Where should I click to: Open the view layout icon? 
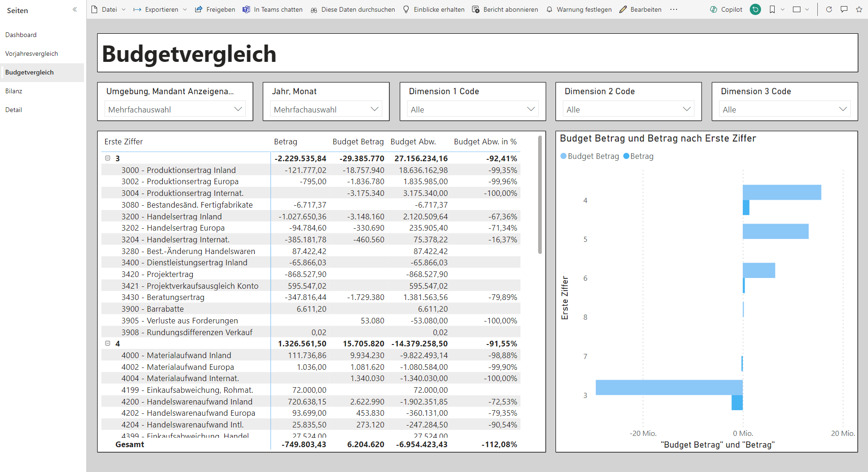pos(797,9)
